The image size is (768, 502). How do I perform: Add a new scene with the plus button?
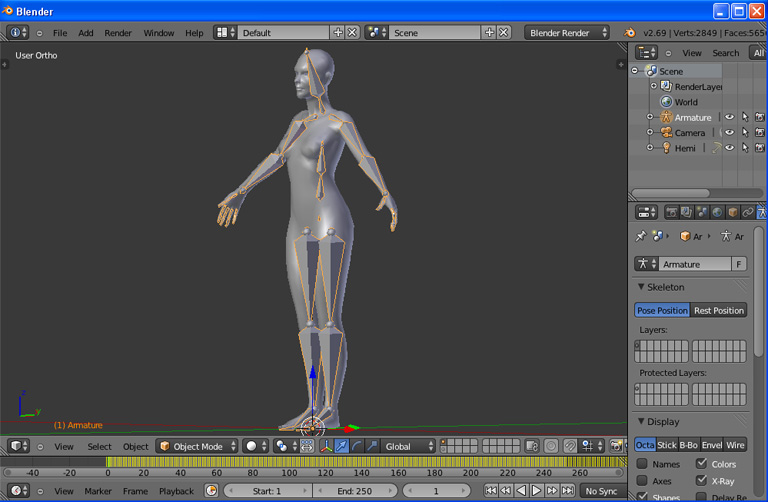(489, 32)
